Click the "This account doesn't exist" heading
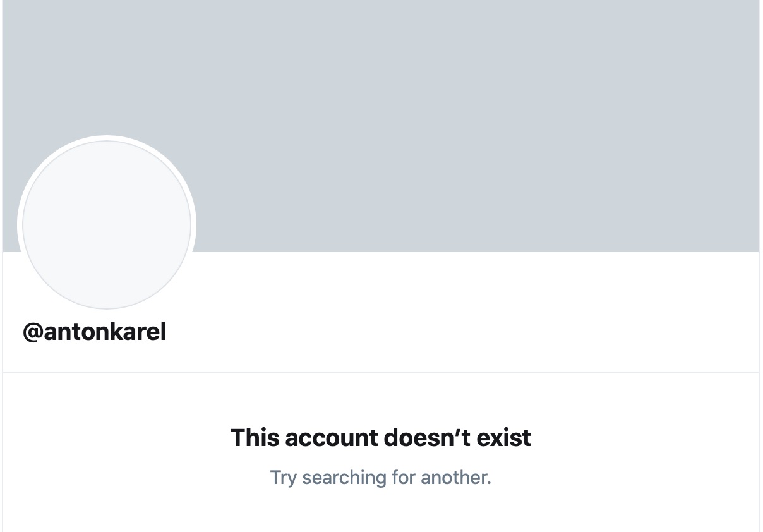 pyautogui.click(x=381, y=437)
